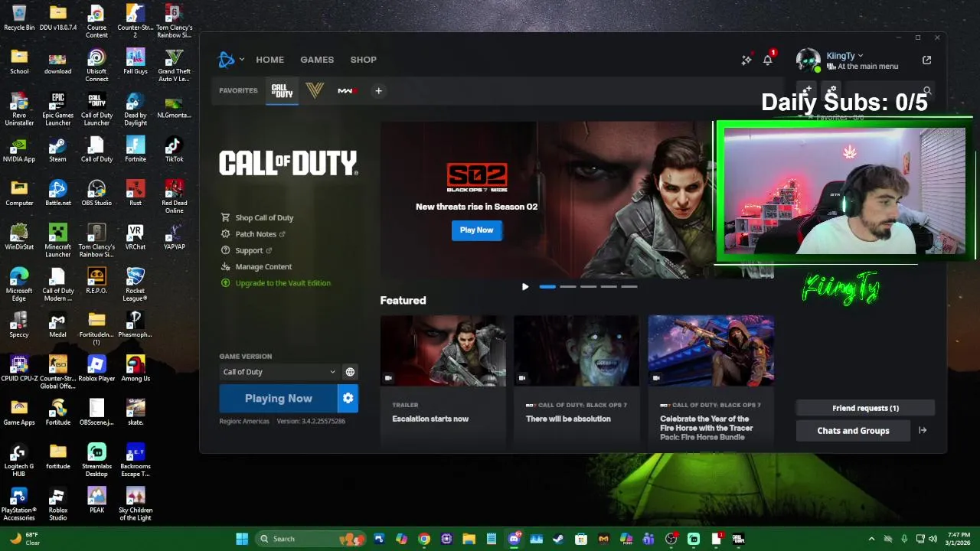The image size is (980, 551).
Task: Open the SHOP tab
Action: pos(364,60)
